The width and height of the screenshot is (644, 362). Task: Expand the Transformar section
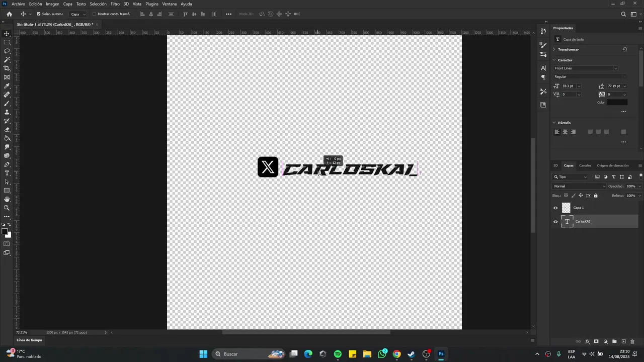tap(554, 49)
